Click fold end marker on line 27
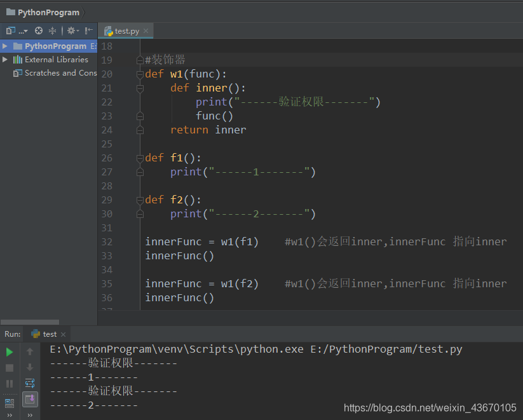 point(140,172)
